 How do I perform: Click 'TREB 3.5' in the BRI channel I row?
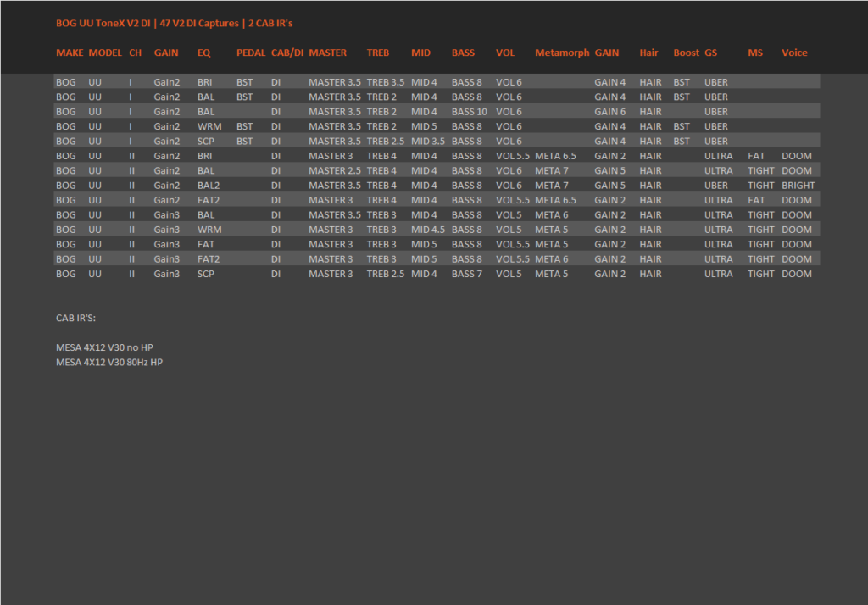(386, 82)
